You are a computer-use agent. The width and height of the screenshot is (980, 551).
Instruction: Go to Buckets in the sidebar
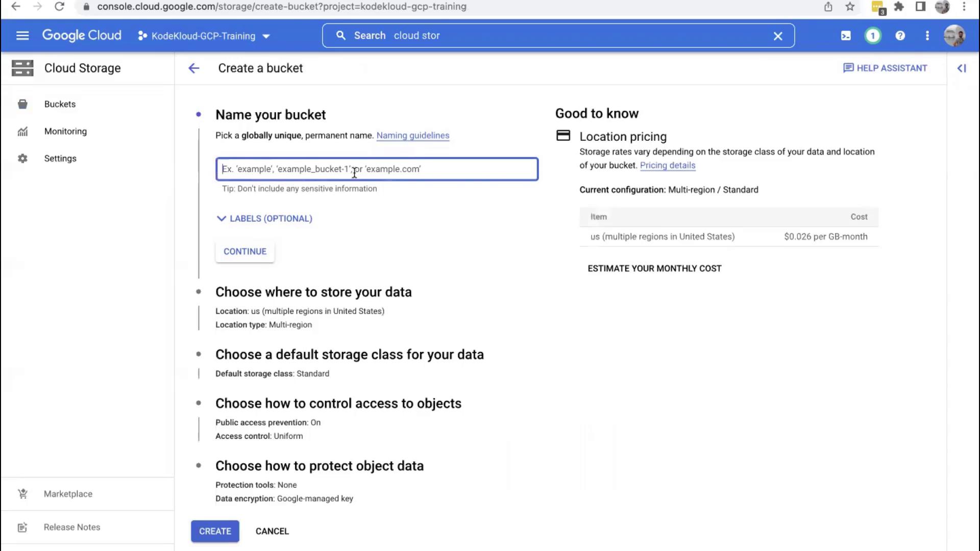coord(60,104)
